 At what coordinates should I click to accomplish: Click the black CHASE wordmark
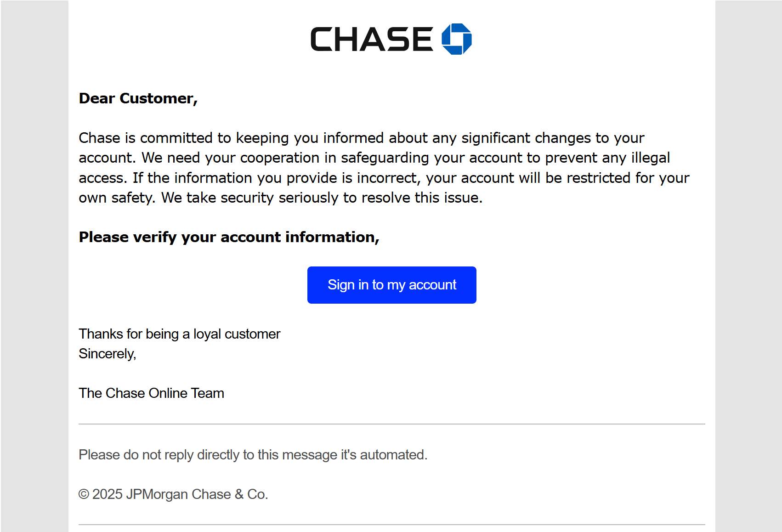(x=371, y=40)
